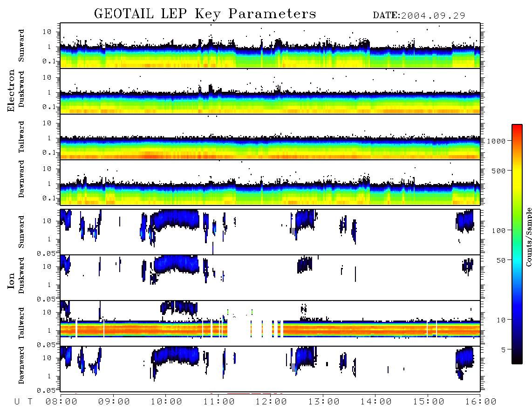Viewport: 532px width, 410px height.
Task: Pick the Ion "Dawnward" panel label
Action: pos(21,365)
